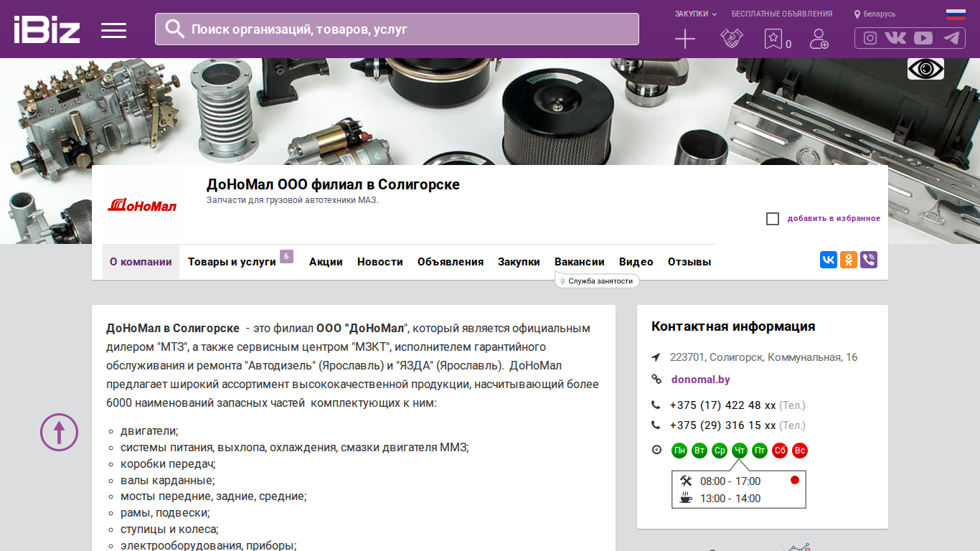The image size is (980, 551).
Task: Click the list item рамы, подвески
Action: coord(165,513)
